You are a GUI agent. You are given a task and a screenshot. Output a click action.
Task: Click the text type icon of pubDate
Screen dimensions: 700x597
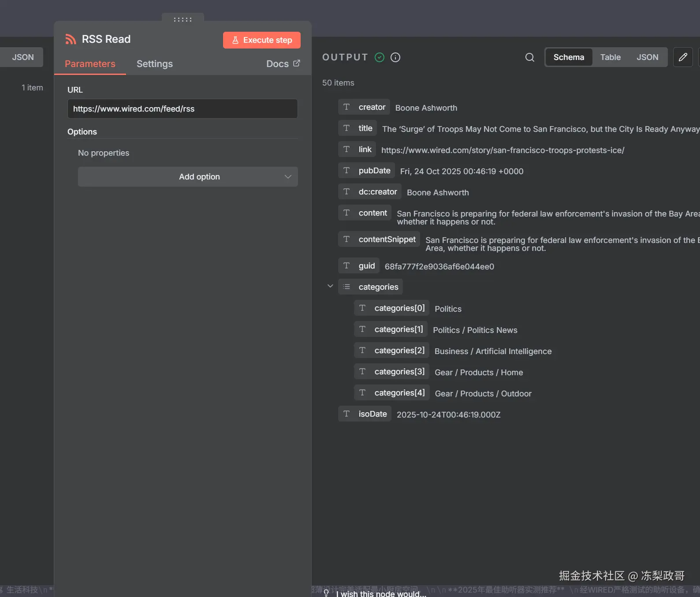pos(346,171)
